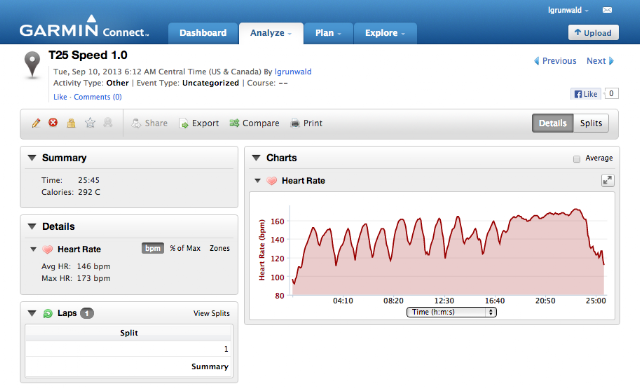Collapse the Heart Rate chart section
The image size is (640, 389).
pos(258,180)
